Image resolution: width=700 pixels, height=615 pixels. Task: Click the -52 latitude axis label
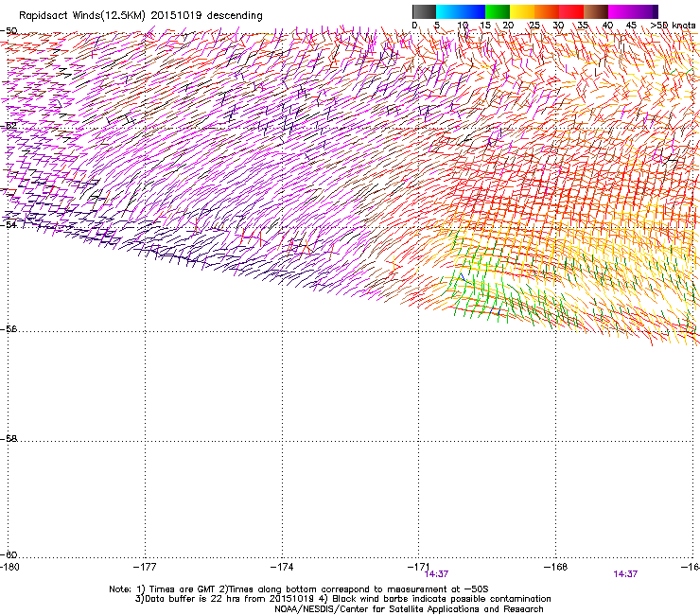tap(9, 126)
